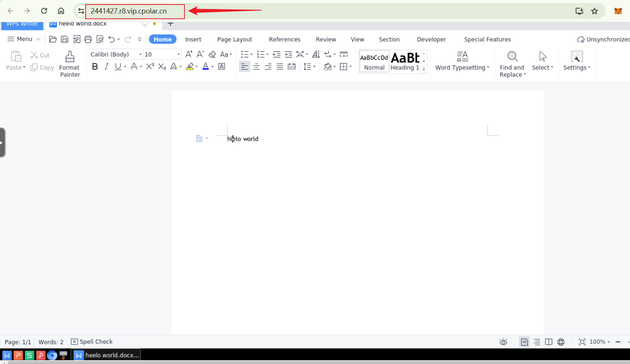Click the Print icon in quick toolbar
This screenshot has height=364, width=630.
(88, 39)
